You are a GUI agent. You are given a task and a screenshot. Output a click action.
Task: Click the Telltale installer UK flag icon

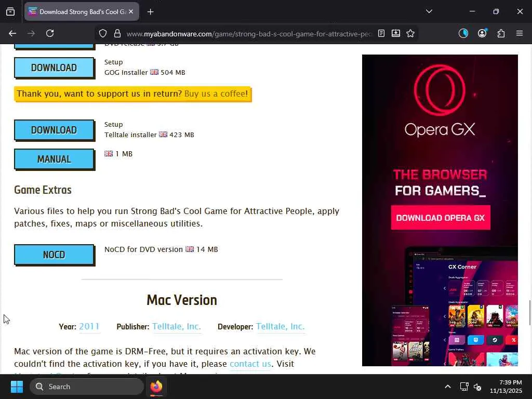163,135
